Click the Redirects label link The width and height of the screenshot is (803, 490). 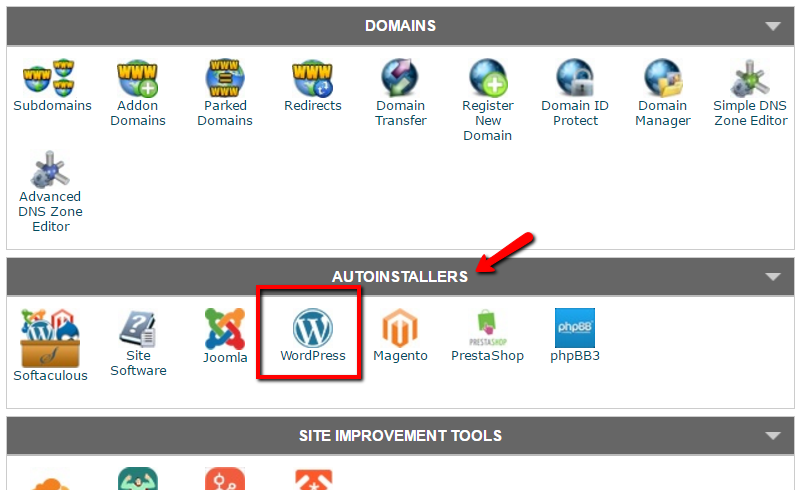[x=313, y=106]
